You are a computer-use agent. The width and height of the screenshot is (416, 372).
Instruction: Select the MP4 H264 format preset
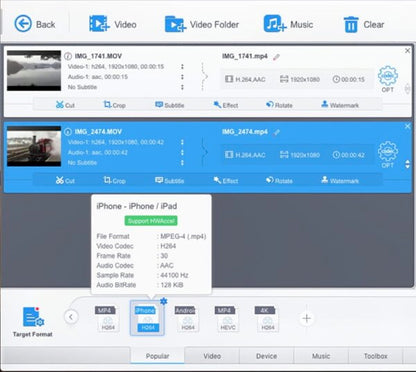click(x=107, y=319)
